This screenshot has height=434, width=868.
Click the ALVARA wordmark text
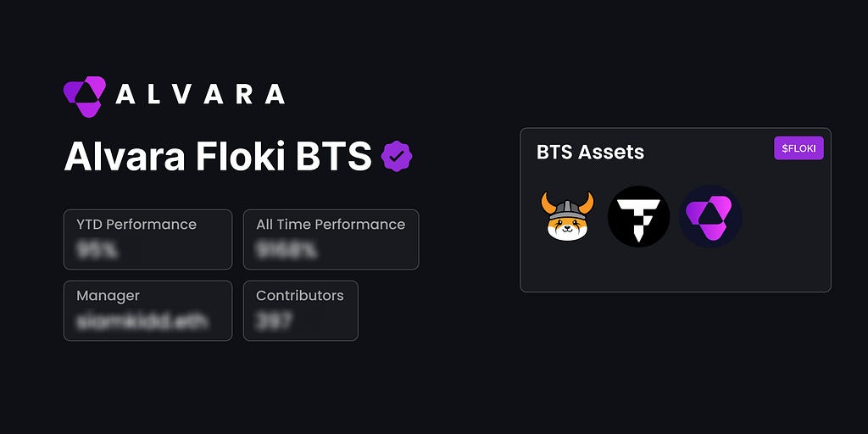(x=200, y=95)
